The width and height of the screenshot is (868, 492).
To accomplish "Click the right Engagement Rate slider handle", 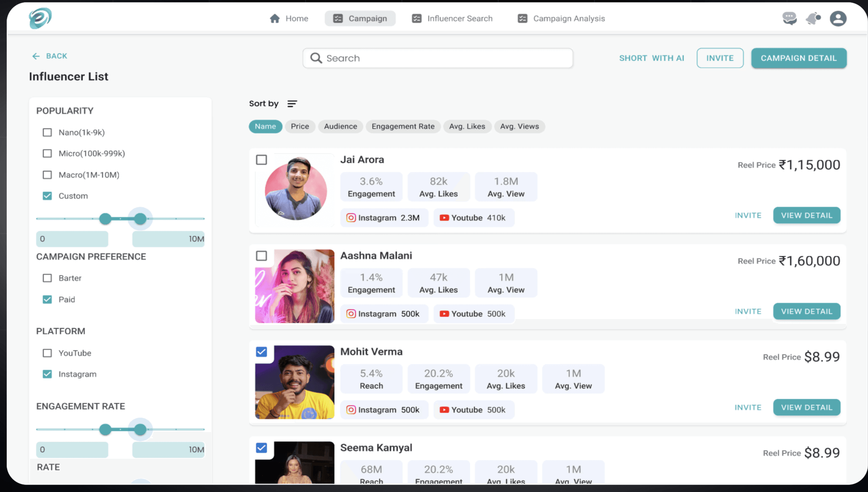I will 140,430.
